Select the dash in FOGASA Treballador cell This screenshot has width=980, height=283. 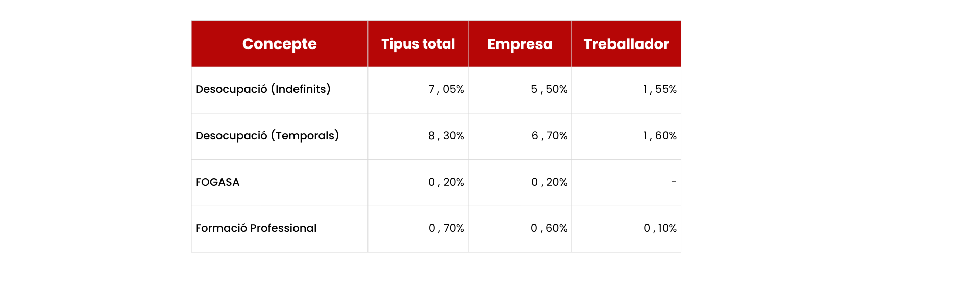coord(673,182)
